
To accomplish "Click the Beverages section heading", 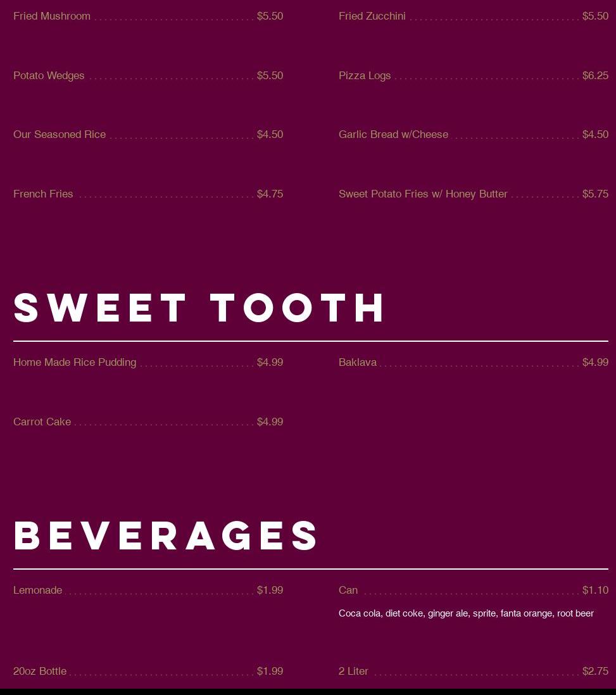I will 167,536.
